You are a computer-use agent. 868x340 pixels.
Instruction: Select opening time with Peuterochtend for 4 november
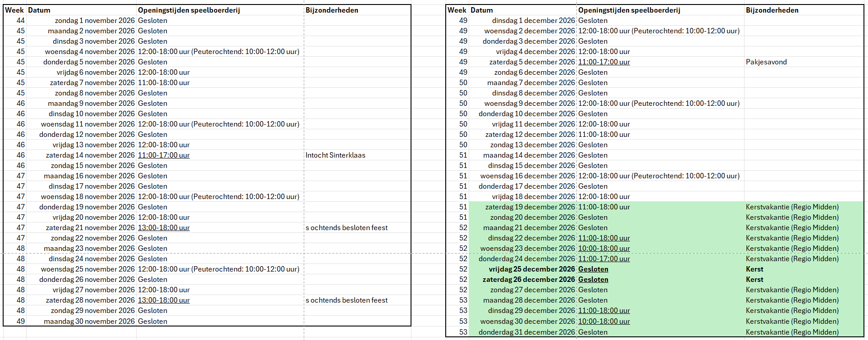218,52
